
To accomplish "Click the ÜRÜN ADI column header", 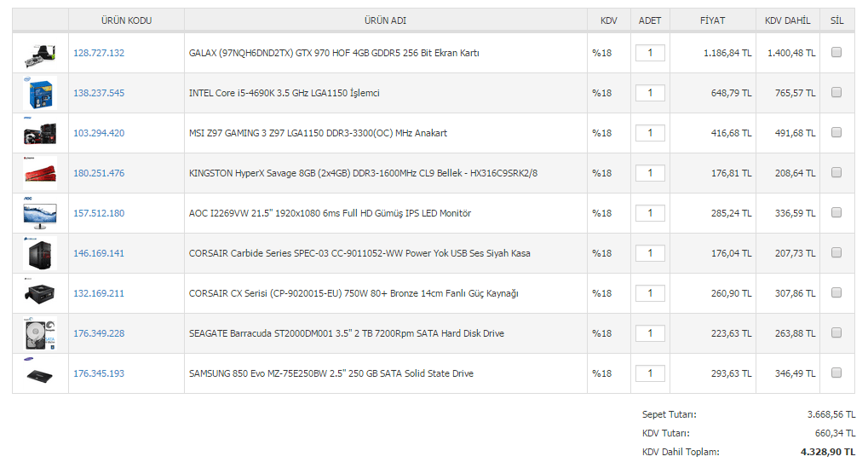I will click(386, 20).
